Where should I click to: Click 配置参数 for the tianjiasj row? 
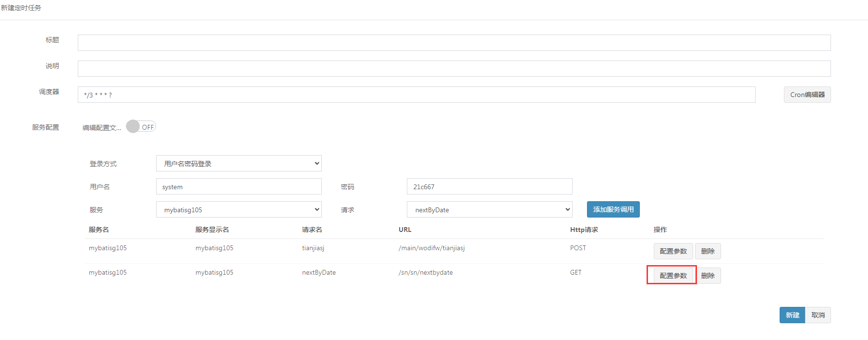click(x=673, y=251)
